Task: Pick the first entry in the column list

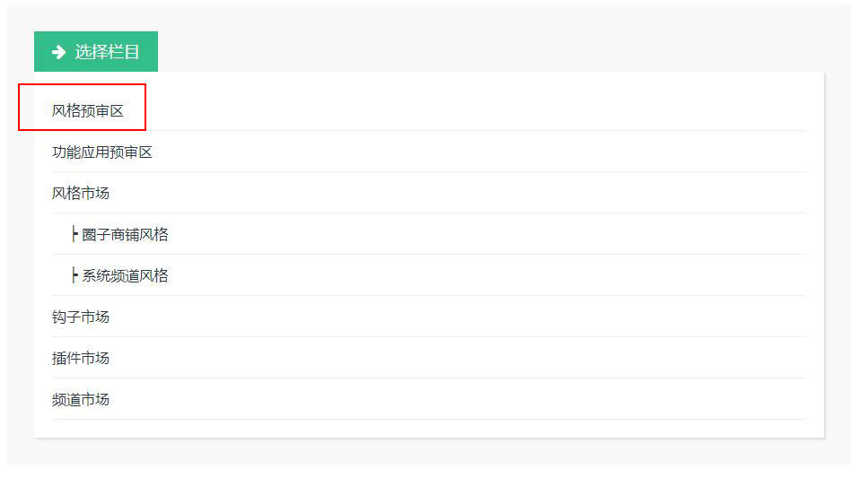Action: pos(87,111)
